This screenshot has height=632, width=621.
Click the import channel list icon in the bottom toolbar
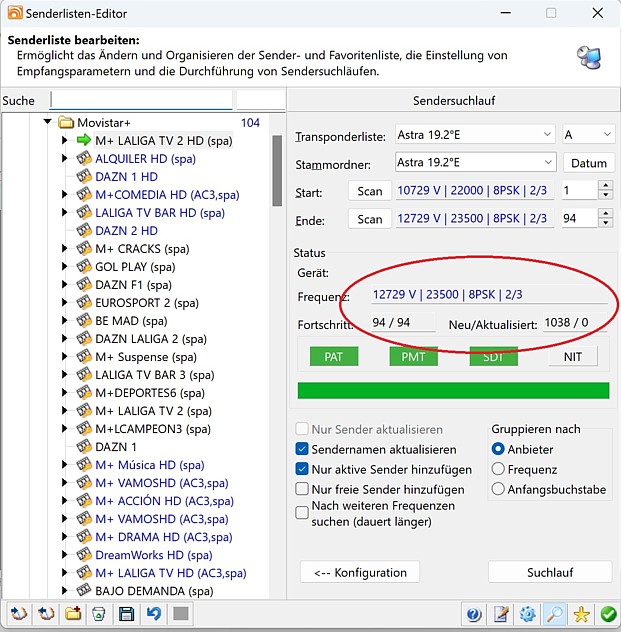click(18, 614)
